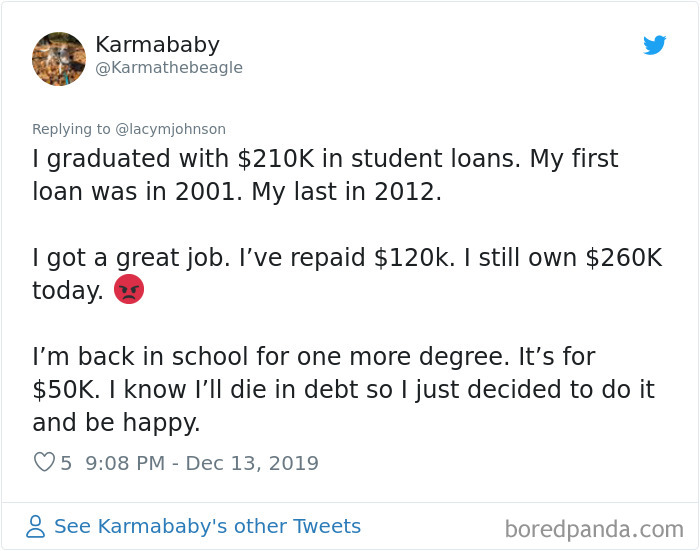This screenshot has width=700, height=551.
Task: Click the angry face emoji
Action: 129,289
